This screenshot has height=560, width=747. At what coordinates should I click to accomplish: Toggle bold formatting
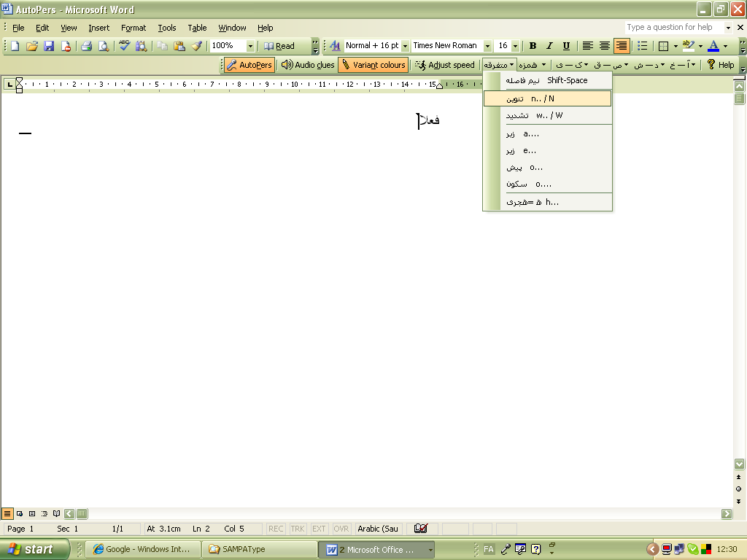click(535, 45)
